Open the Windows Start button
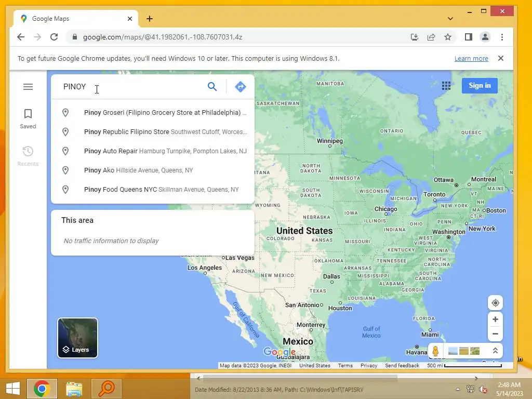This screenshot has width=532, height=399. pyautogui.click(x=13, y=388)
